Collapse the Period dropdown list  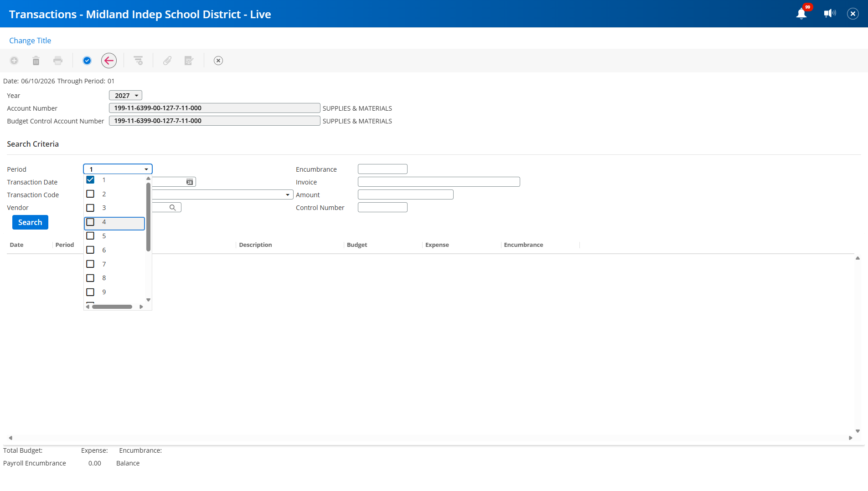click(146, 169)
